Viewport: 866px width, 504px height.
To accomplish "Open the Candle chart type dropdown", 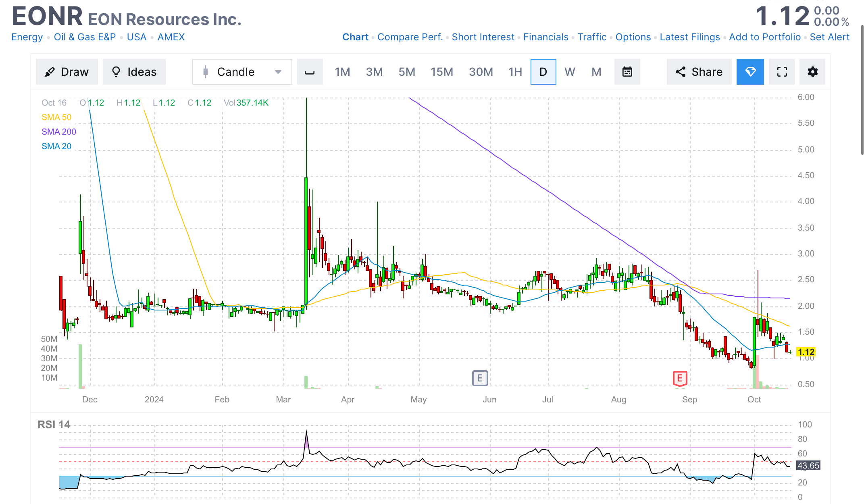I will pos(278,71).
